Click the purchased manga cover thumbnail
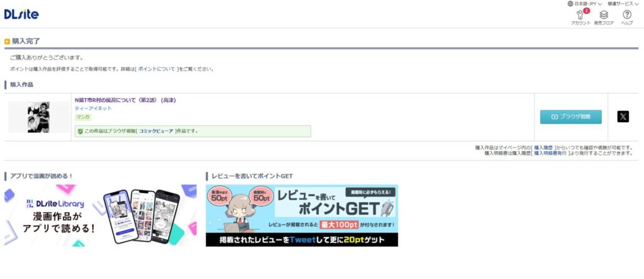This screenshot has width=644, height=279. point(38,117)
